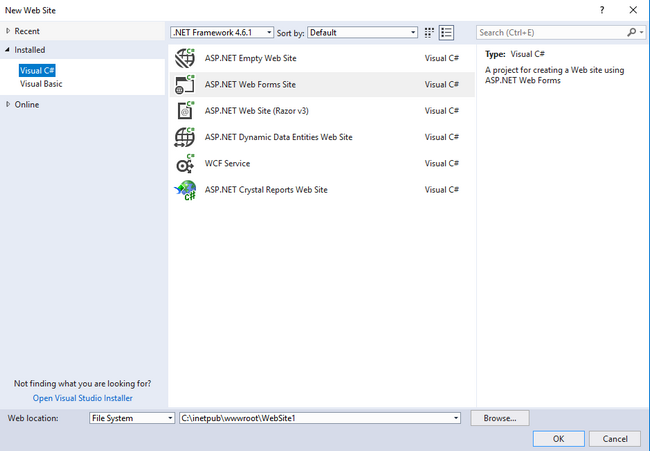Open the Sort by dropdown

click(412, 32)
